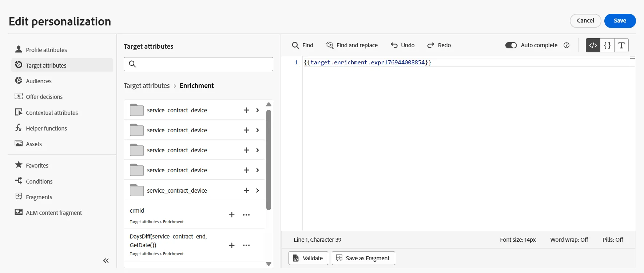
Task: Click the Contextual attributes icon
Action: click(19, 112)
